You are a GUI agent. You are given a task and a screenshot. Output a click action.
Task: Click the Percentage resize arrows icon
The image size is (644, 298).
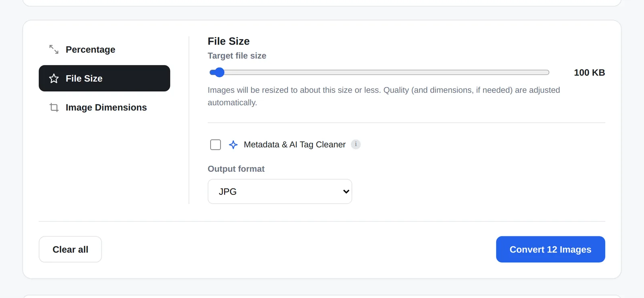pos(54,50)
